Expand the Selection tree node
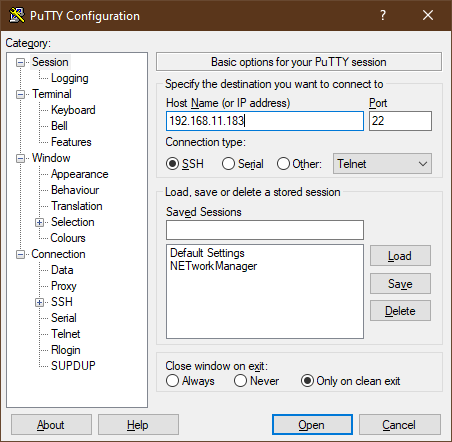 39,222
